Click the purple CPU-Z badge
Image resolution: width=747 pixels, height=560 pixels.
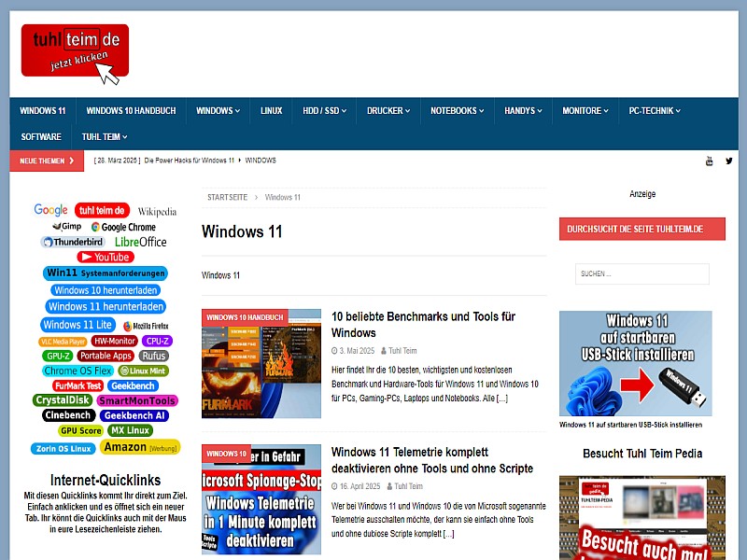(157, 341)
